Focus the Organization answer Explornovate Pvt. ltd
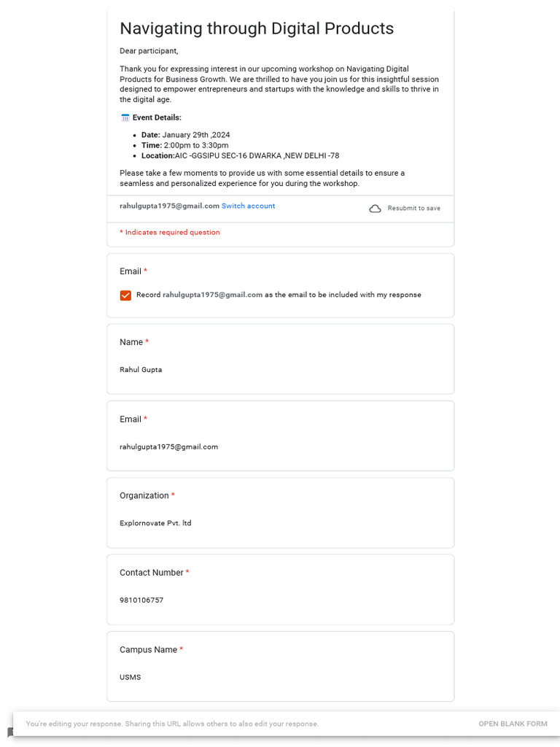 pyautogui.click(x=155, y=523)
